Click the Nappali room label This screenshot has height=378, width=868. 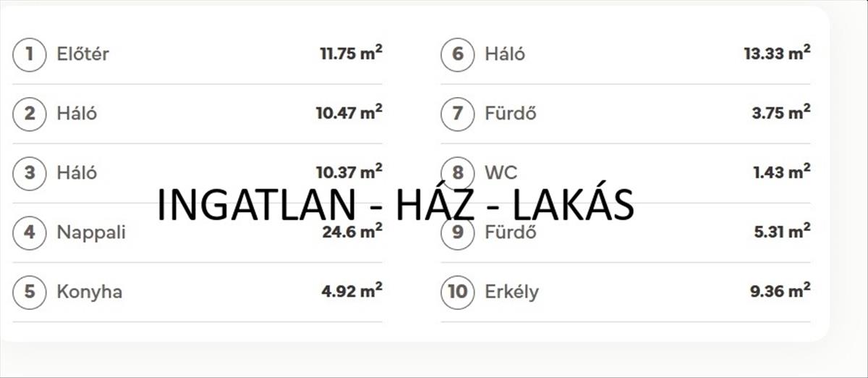pos(91,232)
